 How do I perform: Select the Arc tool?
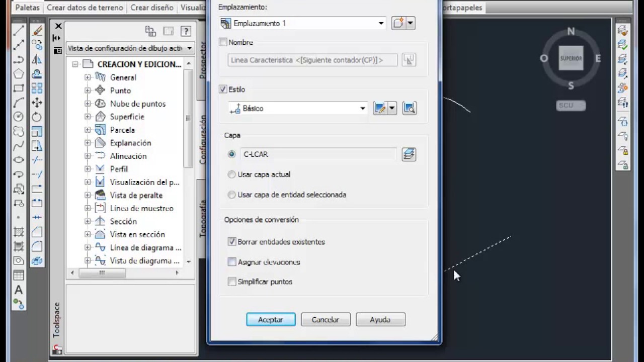pyautogui.click(x=19, y=103)
